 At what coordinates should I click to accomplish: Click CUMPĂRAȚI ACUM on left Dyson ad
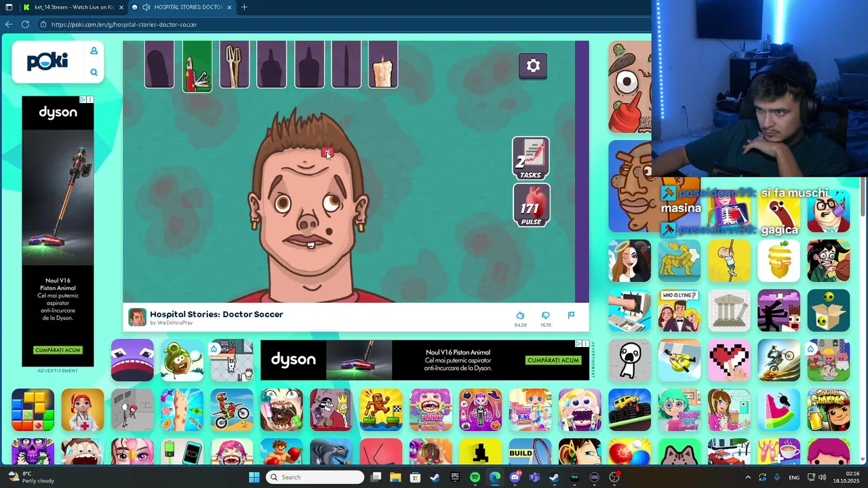58,350
